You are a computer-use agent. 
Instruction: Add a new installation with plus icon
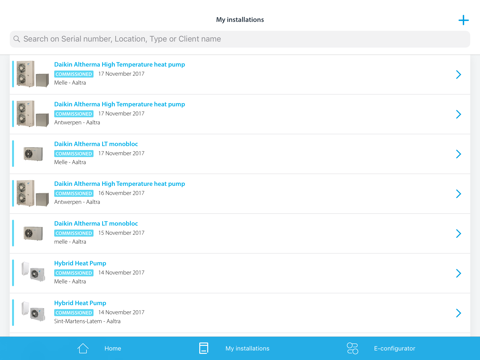click(463, 20)
